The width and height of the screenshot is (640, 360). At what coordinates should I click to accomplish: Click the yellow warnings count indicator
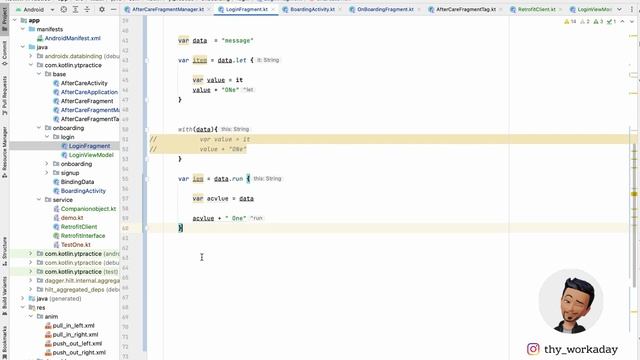pyautogui.click(x=570, y=22)
